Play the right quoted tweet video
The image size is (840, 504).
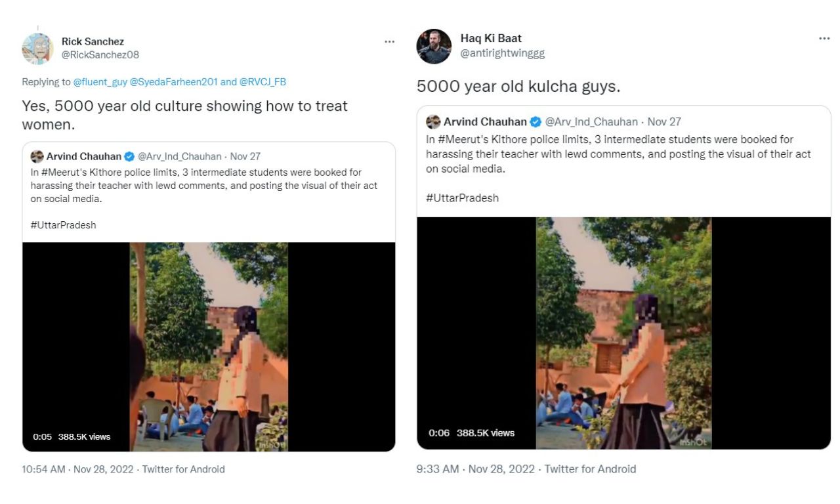pyautogui.click(x=623, y=333)
